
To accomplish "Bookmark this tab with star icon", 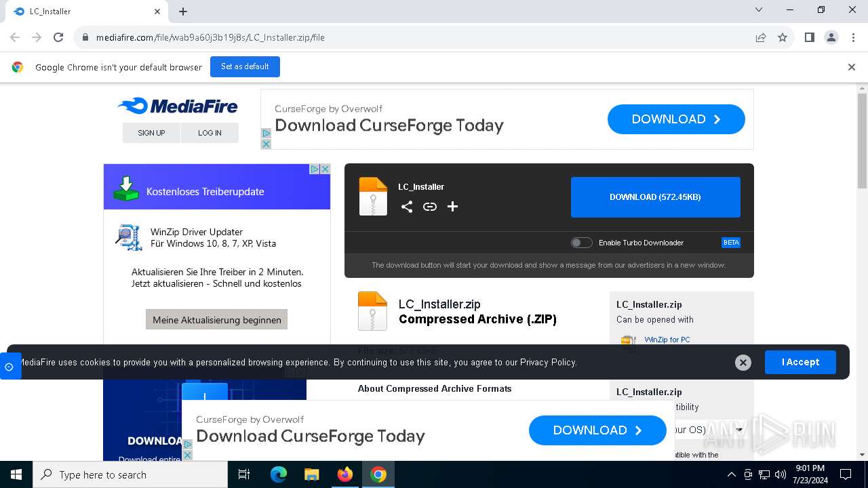I will 783,37.
